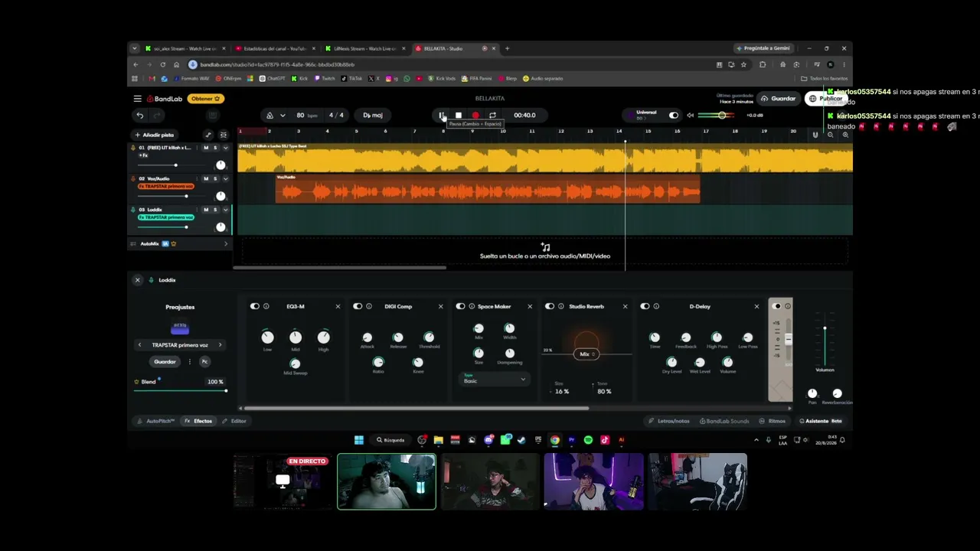Bypass the Space Maker effect

point(460,306)
